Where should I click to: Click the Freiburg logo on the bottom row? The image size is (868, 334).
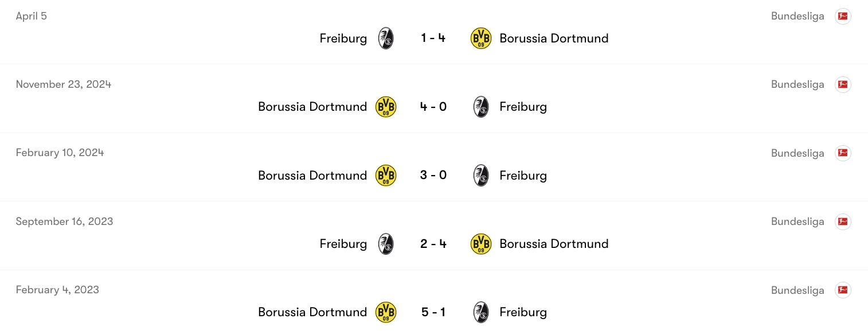[481, 312]
